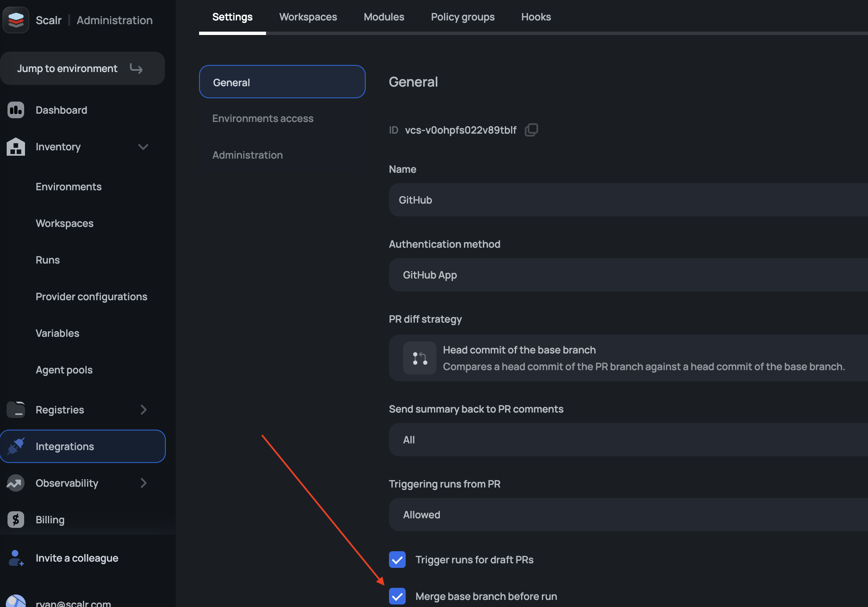The width and height of the screenshot is (868, 607).
Task: Click the Integrations plug icon
Action: 16,446
